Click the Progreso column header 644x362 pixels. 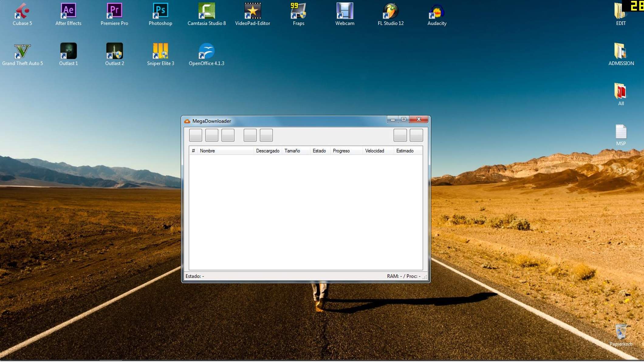[341, 151]
